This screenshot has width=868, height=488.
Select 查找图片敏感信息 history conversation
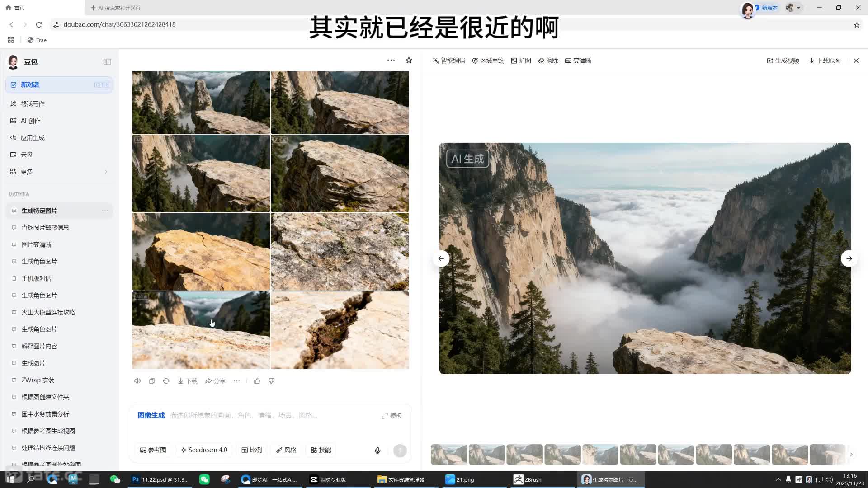coord(45,227)
